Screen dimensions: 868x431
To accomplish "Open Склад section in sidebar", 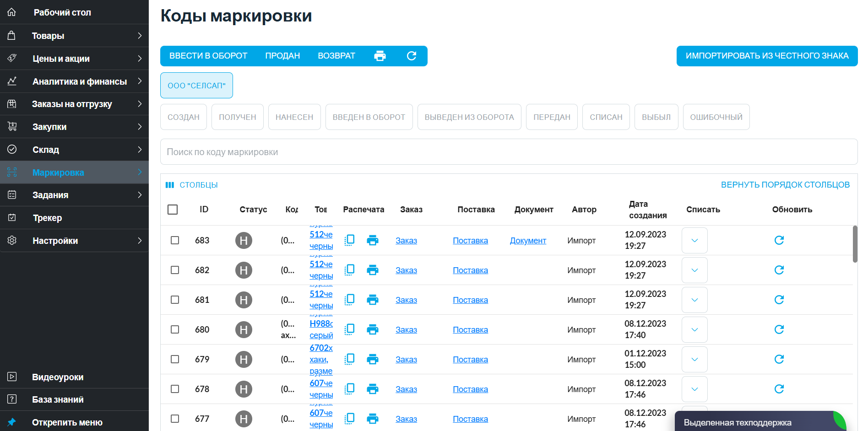I will (x=74, y=150).
